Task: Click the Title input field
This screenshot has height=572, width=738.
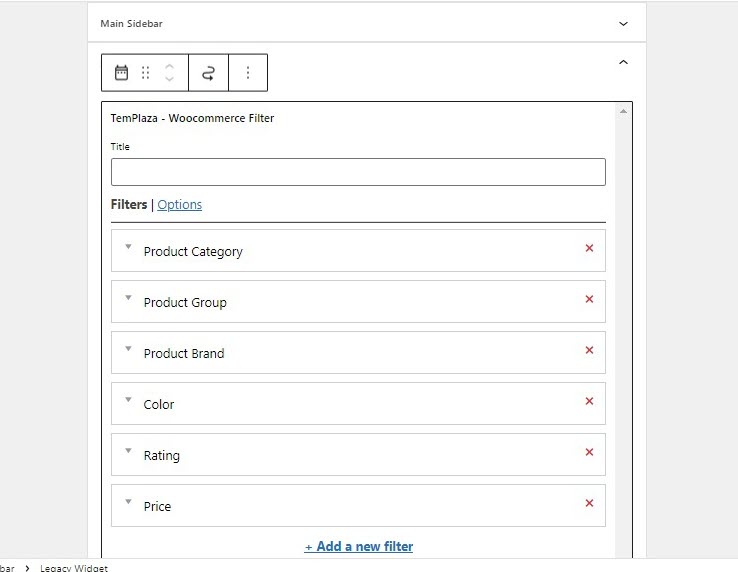Action: click(x=358, y=172)
